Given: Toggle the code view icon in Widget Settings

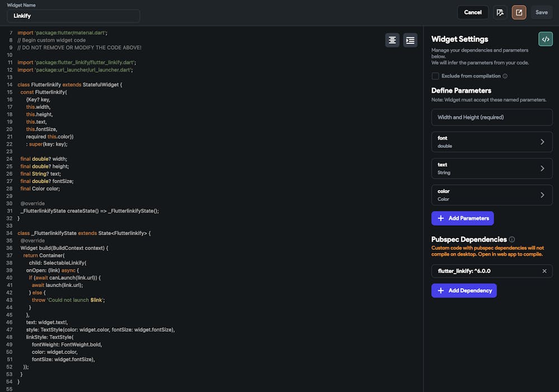Looking at the screenshot, I should click(x=546, y=39).
